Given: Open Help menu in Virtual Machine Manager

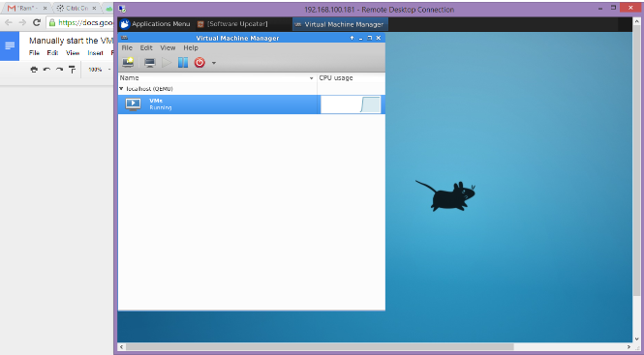Looking at the screenshot, I should pyautogui.click(x=191, y=48).
